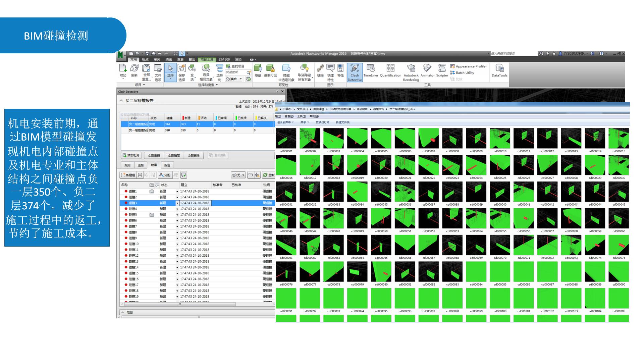Activate the 选择 (Select) arrow tool
This screenshot has width=644, height=362.
pyautogui.click(x=170, y=72)
